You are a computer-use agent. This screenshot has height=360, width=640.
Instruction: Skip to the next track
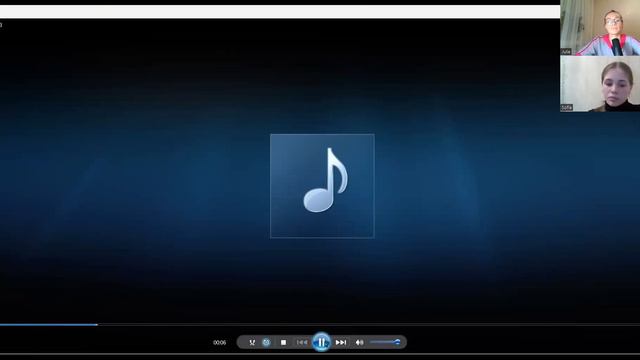tap(341, 342)
